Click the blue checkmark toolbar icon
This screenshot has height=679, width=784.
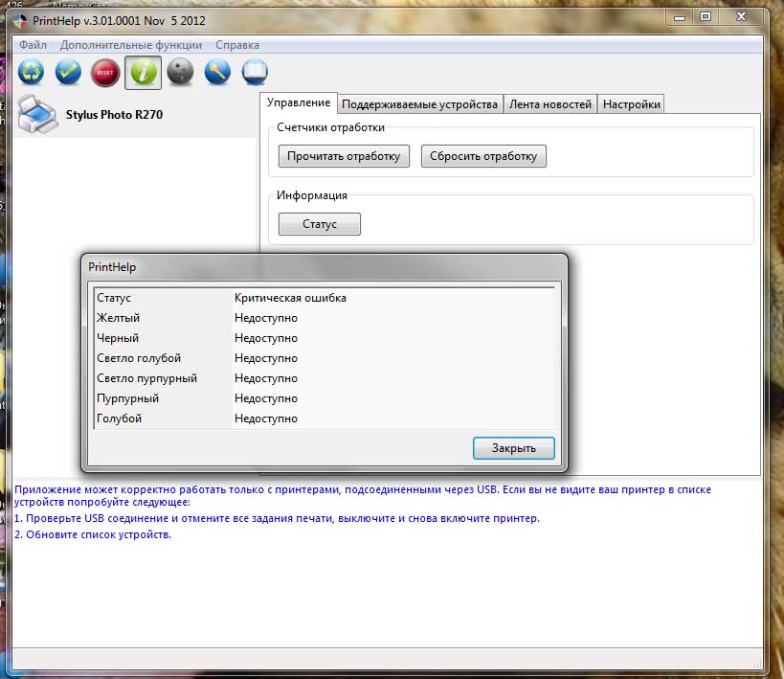tap(68, 73)
